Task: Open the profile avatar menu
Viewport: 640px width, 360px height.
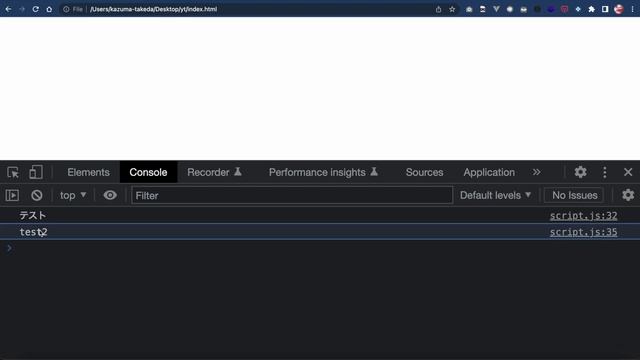Action: (619, 9)
